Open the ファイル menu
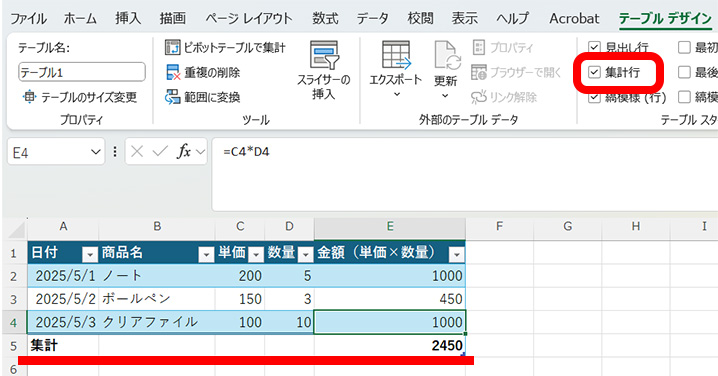The image size is (718, 376). click(28, 18)
